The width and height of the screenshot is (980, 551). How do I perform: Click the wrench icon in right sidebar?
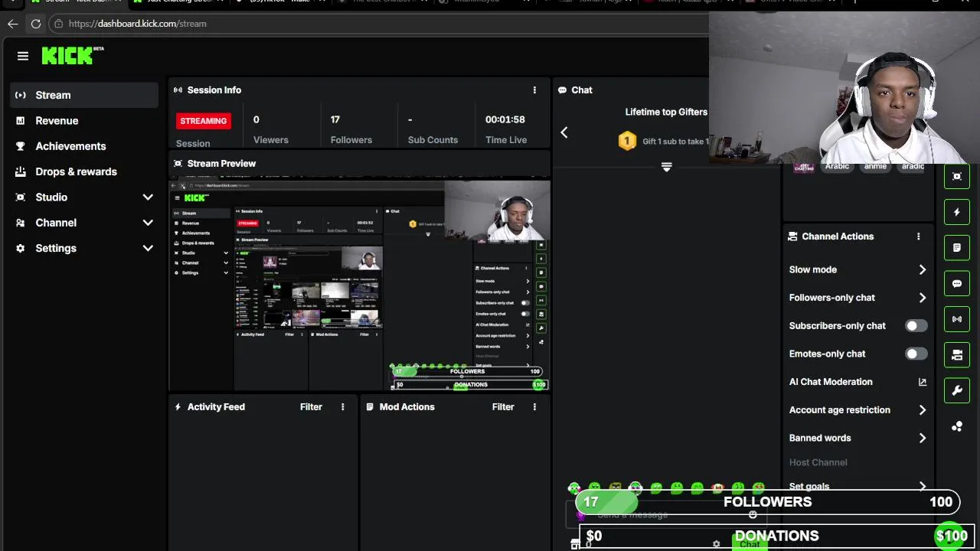[x=957, y=390]
